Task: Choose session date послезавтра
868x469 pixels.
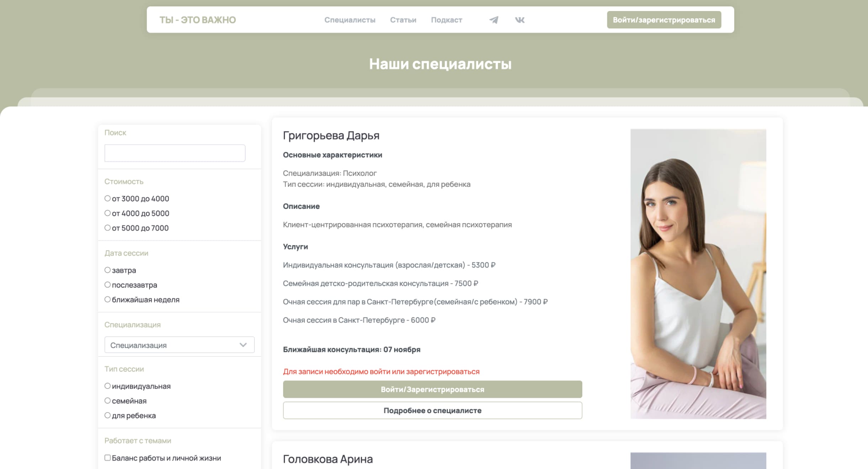Action: pyautogui.click(x=107, y=284)
